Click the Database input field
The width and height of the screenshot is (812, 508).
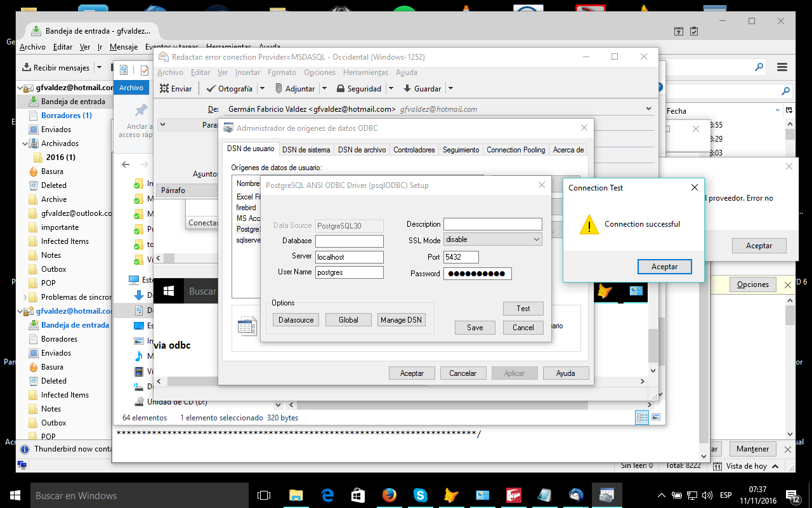click(350, 241)
